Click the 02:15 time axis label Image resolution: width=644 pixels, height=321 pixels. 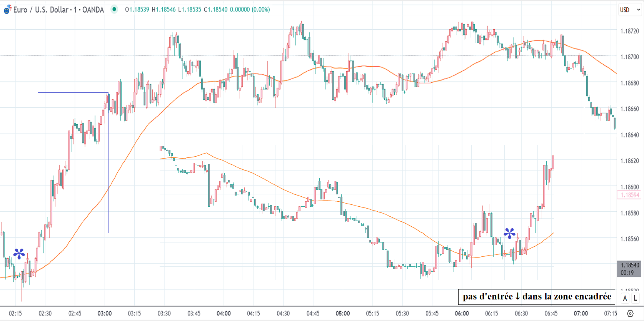15,313
